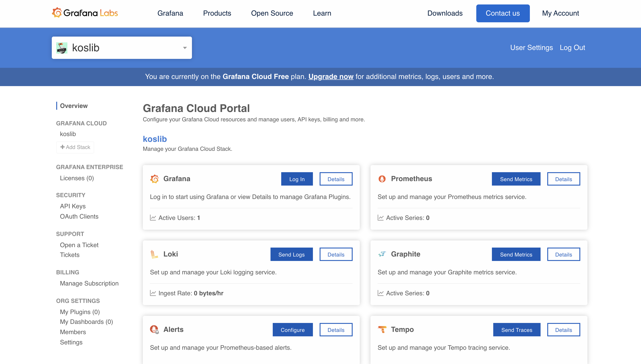The height and width of the screenshot is (364, 641).
Task: Open the My Account menu
Action: point(560,13)
